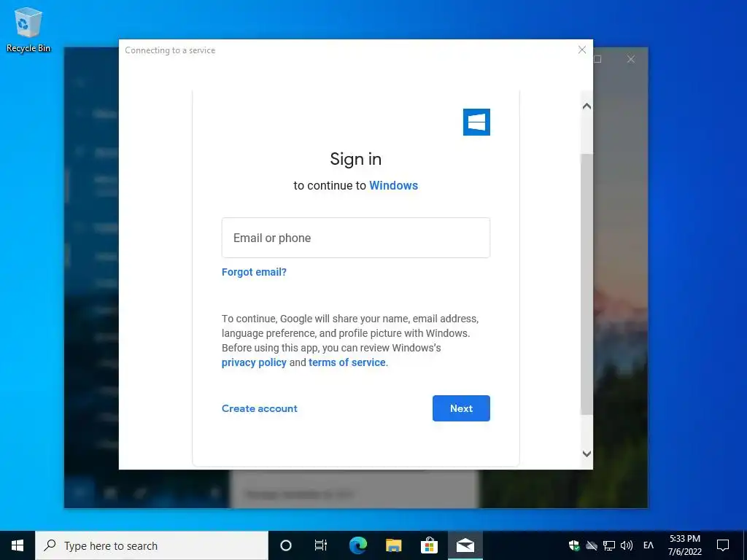Open the clock showing 5:33 PM
The image size is (747, 560).
click(684, 545)
